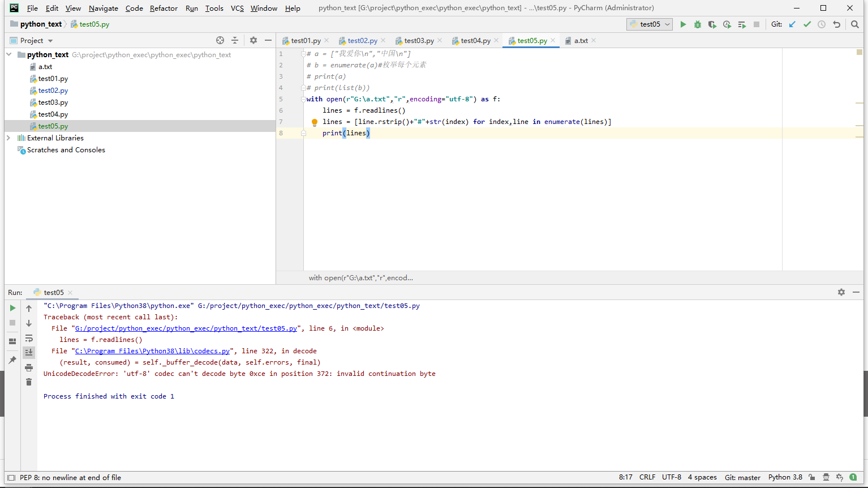Move up the stack trace arrow
Viewport: 868px width, 488px height.
(x=29, y=309)
